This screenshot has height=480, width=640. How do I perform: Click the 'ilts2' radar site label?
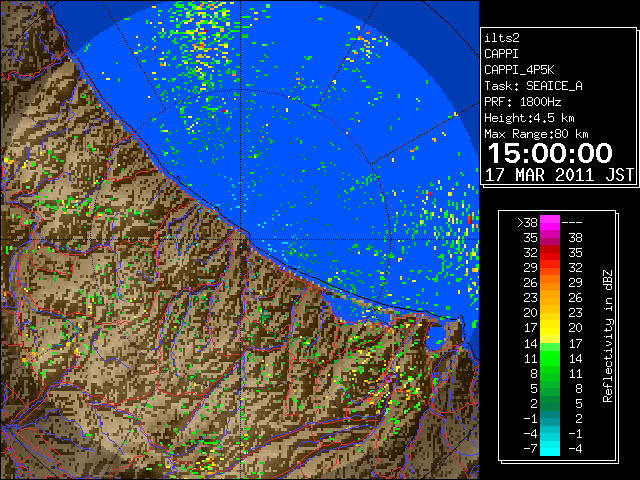[x=502, y=38]
